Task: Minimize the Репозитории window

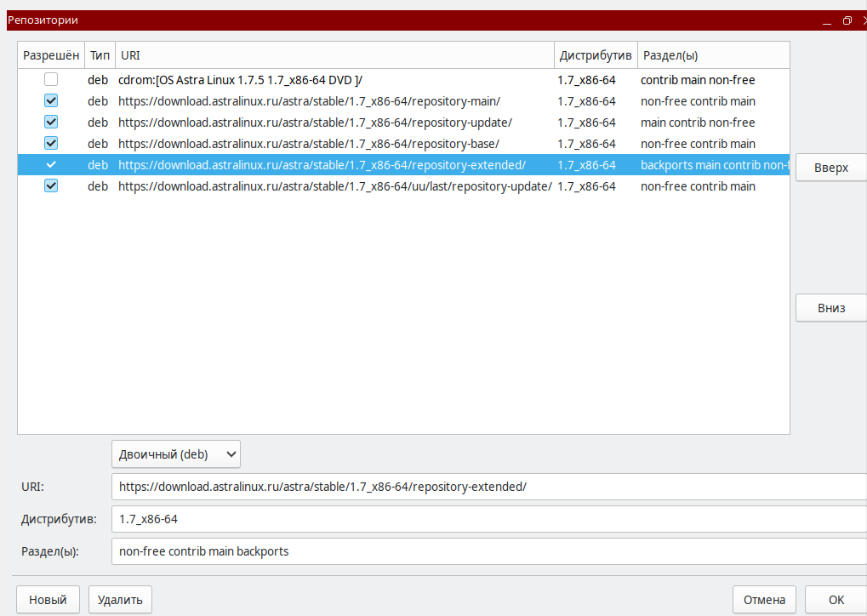Action: click(827, 20)
